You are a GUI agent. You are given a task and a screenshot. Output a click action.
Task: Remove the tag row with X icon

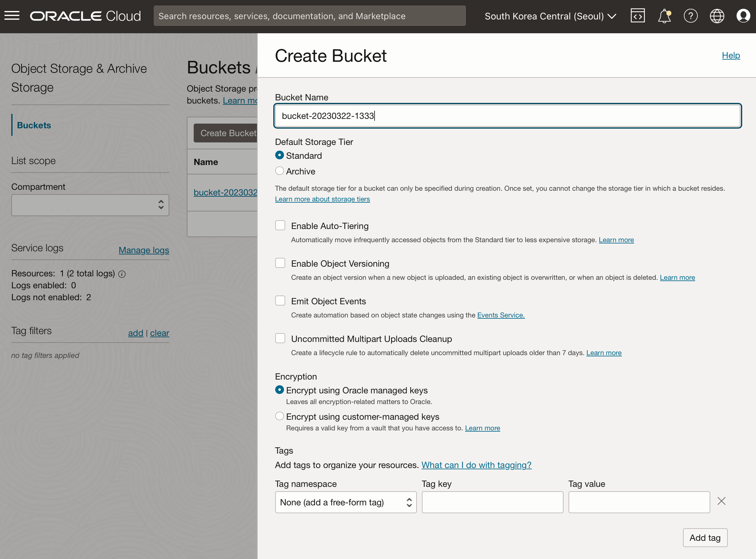click(x=721, y=501)
